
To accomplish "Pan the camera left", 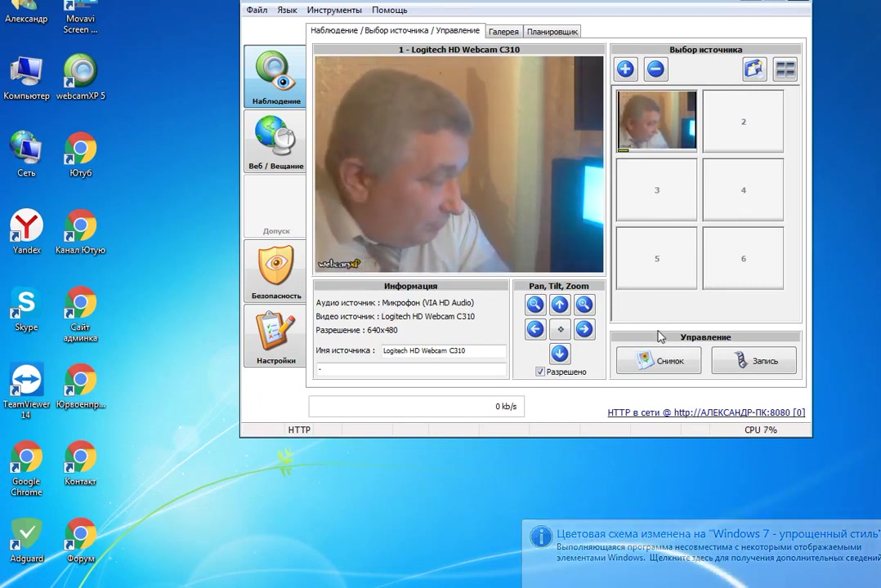I will pyautogui.click(x=534, y=329).
